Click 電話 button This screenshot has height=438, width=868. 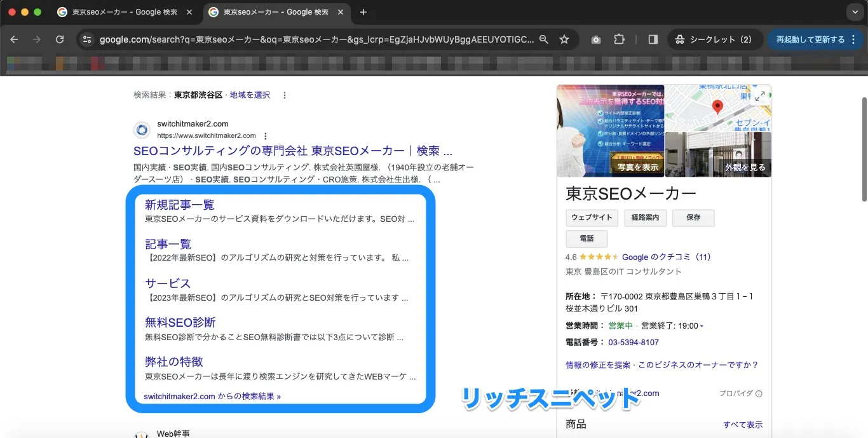[587, 239]
